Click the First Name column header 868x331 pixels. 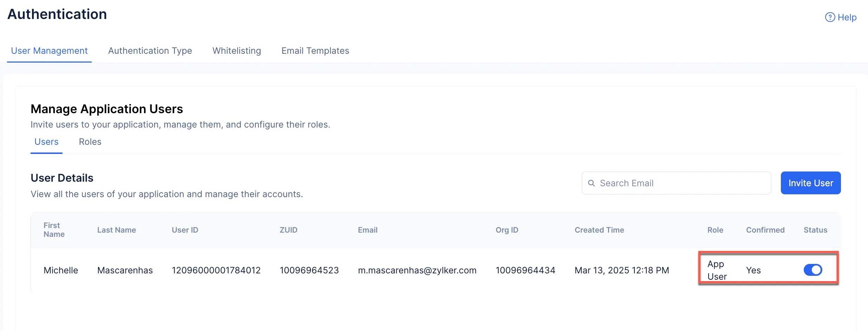coord(54,230)
